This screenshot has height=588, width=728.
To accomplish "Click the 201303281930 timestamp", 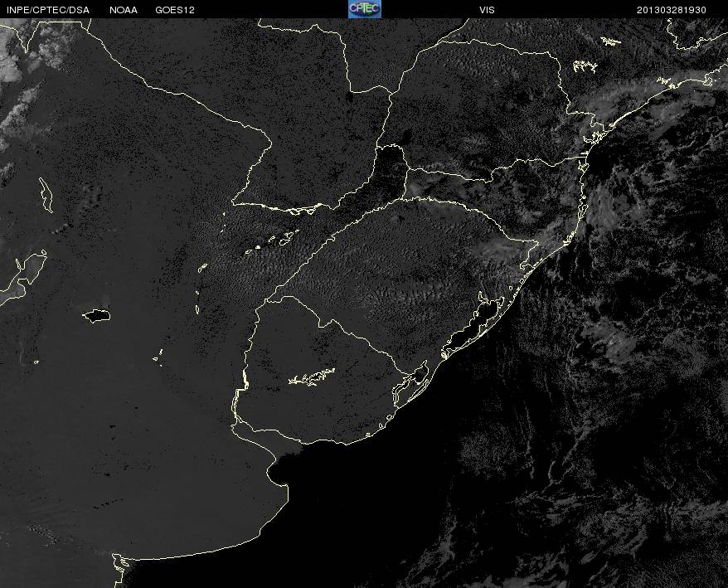I will tap(672, 10).
